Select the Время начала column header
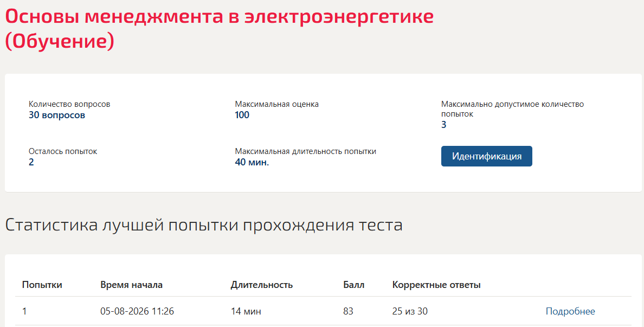 pyautogui.click(x=131, y=285)
